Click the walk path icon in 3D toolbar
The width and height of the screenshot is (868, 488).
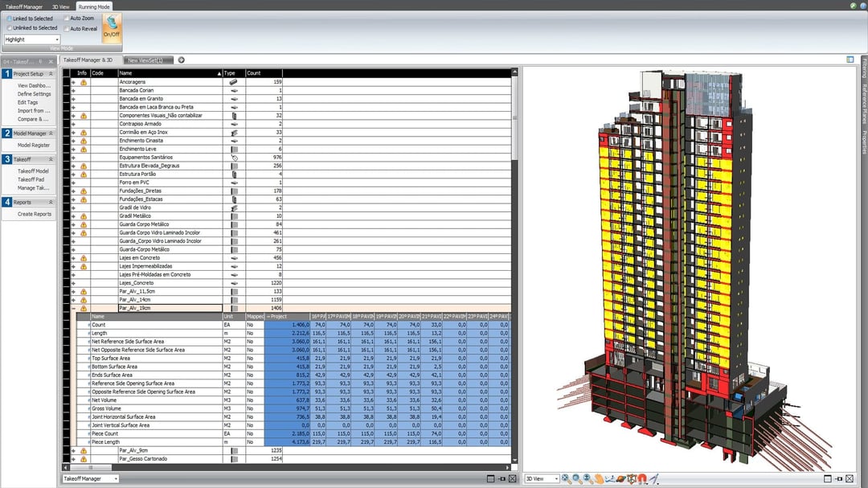[x=610, y=478]
